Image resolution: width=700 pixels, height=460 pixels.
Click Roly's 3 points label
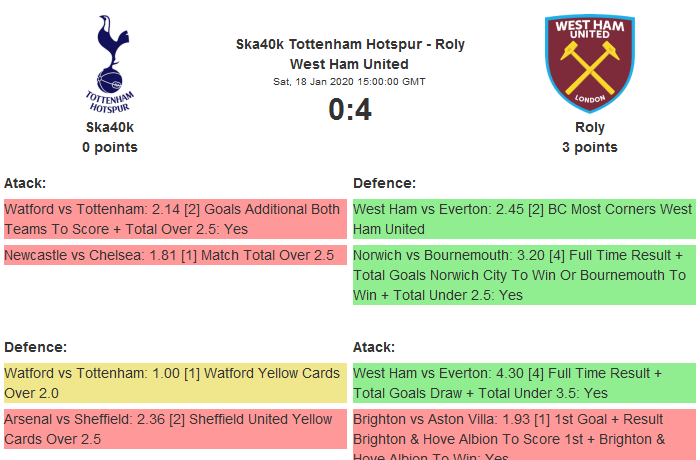coord(590,147)
